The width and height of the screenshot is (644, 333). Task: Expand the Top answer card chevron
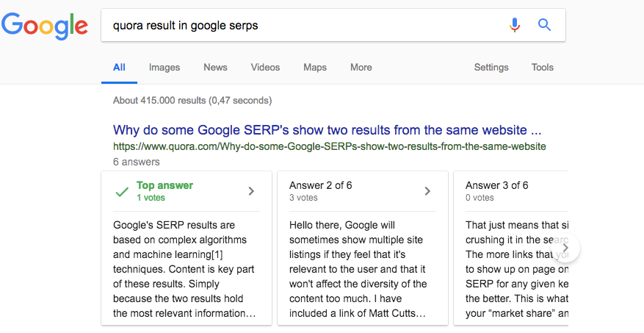point(251,191)
